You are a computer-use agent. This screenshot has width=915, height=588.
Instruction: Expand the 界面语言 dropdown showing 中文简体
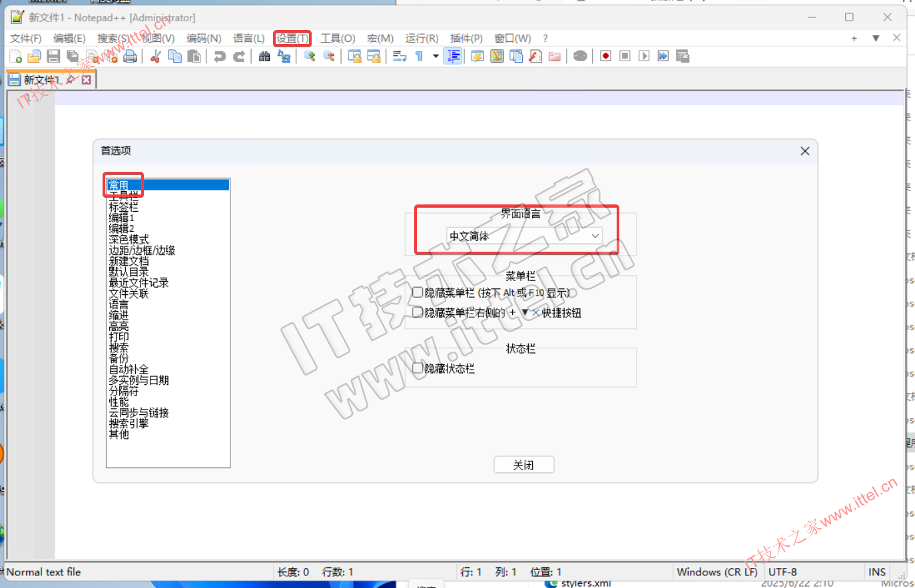[525, 236]
